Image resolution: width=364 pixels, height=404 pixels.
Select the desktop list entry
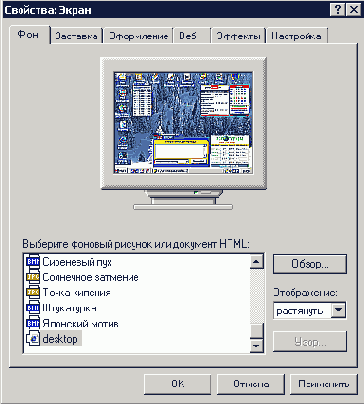[x=61, y=339]
